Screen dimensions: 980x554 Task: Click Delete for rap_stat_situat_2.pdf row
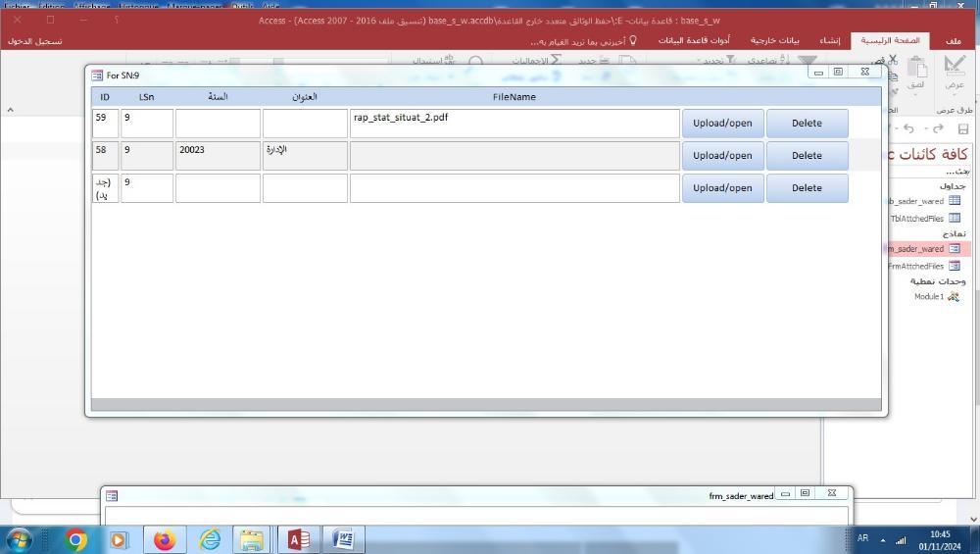(807, 124)
